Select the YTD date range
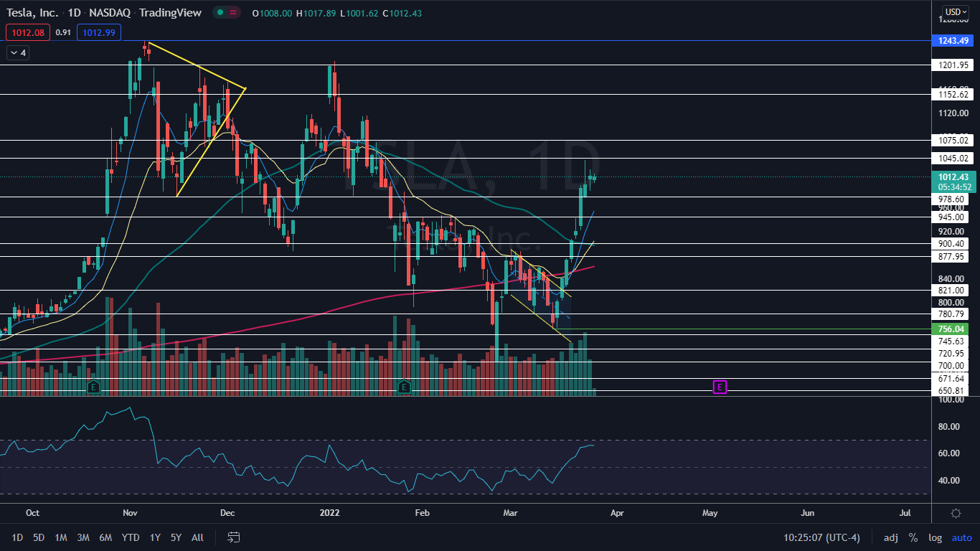 (131, 537)
